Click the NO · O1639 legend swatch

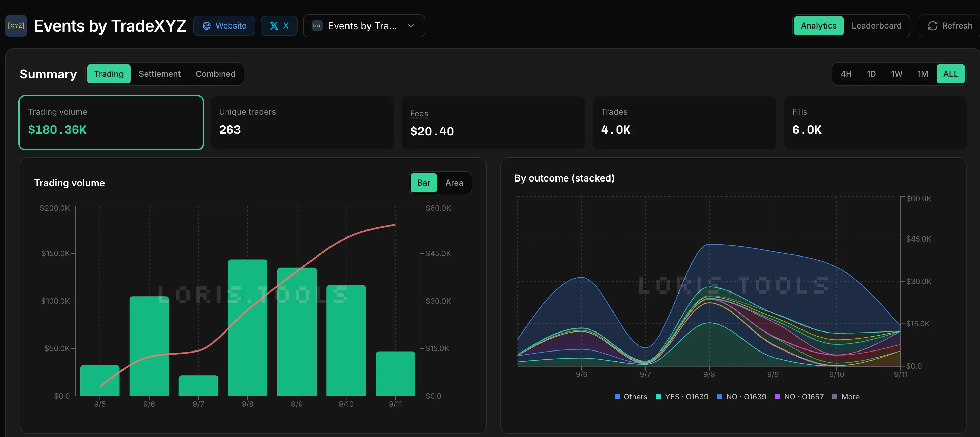click(x=719, y=397)
